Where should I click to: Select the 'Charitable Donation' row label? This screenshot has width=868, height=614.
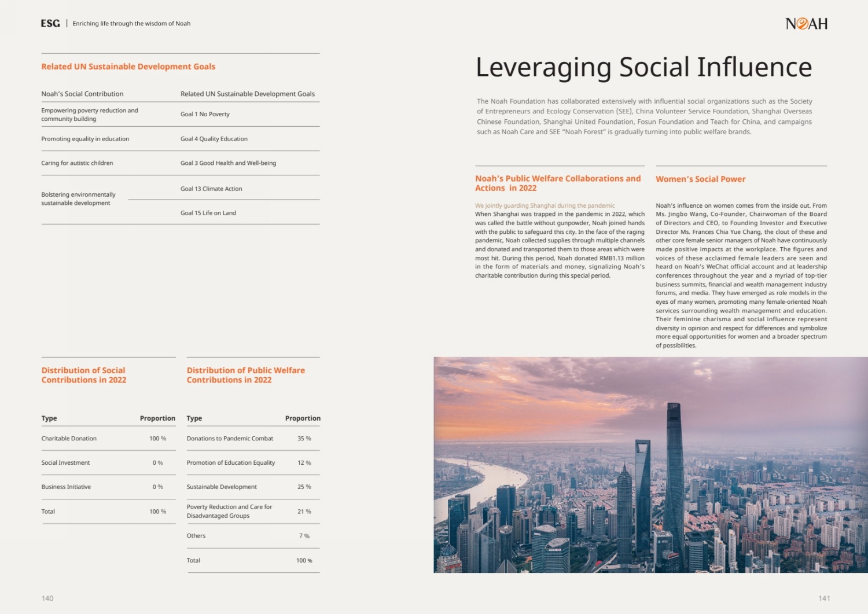pyautogui.click(x=69, y=439)
